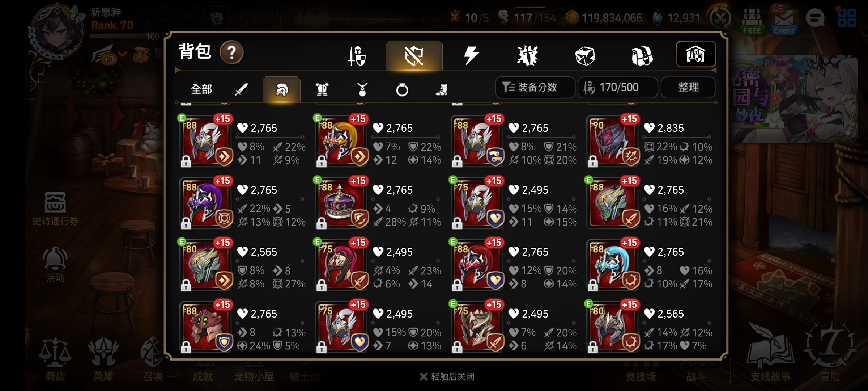Toggle lock on the purple crown helmet
The image size is (868, 391).
coord(322,223)
